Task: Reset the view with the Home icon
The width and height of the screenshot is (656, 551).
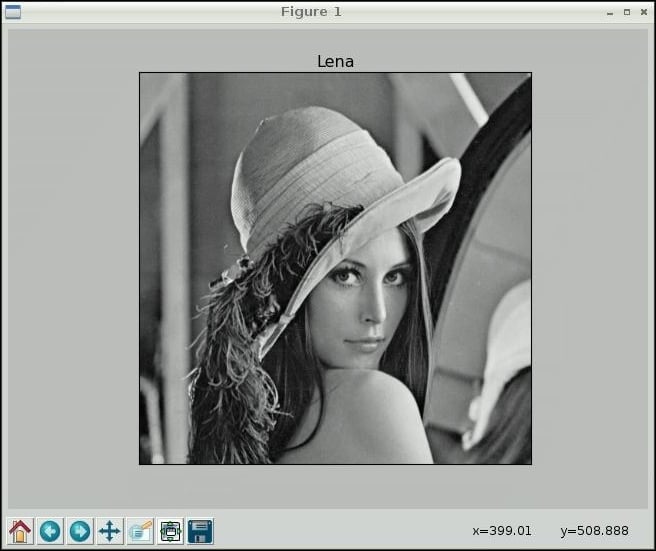Action: (20, 531)
